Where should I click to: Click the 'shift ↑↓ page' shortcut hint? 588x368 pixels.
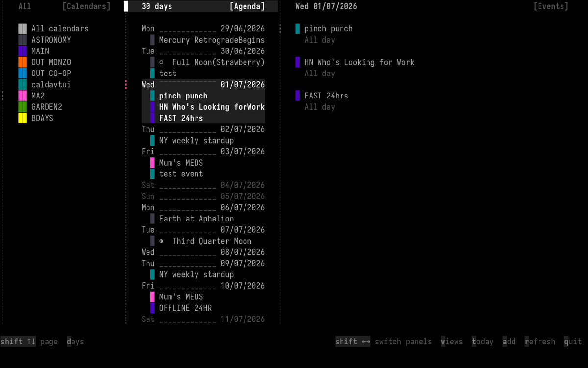[x=29, y=342]
